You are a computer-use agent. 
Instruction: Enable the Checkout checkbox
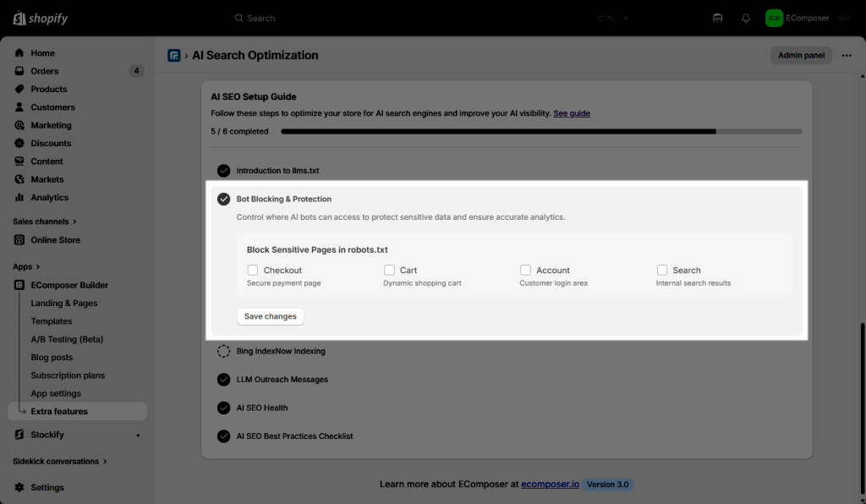click(x=253, y=271)
